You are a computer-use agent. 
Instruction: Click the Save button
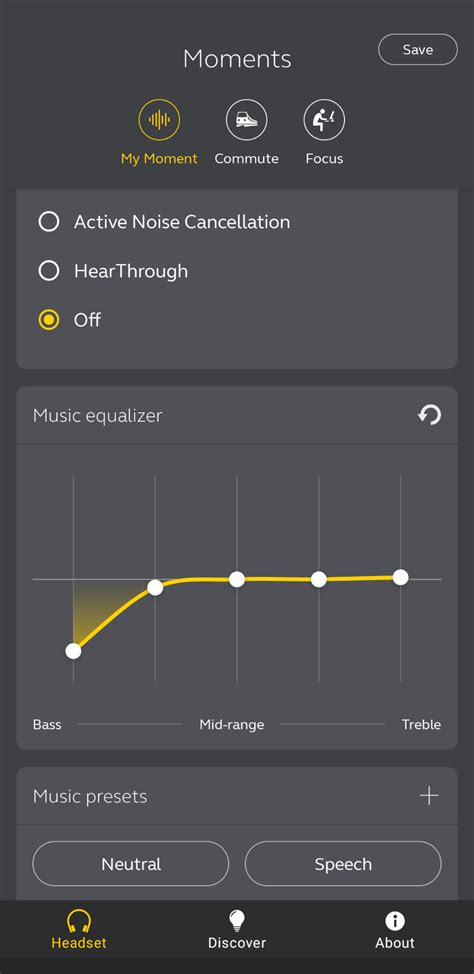click(x=418, y=50)
